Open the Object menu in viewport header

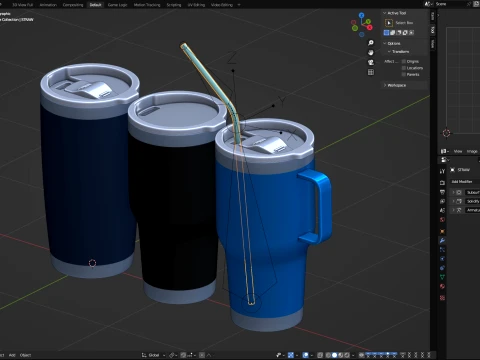click(25, 355)
